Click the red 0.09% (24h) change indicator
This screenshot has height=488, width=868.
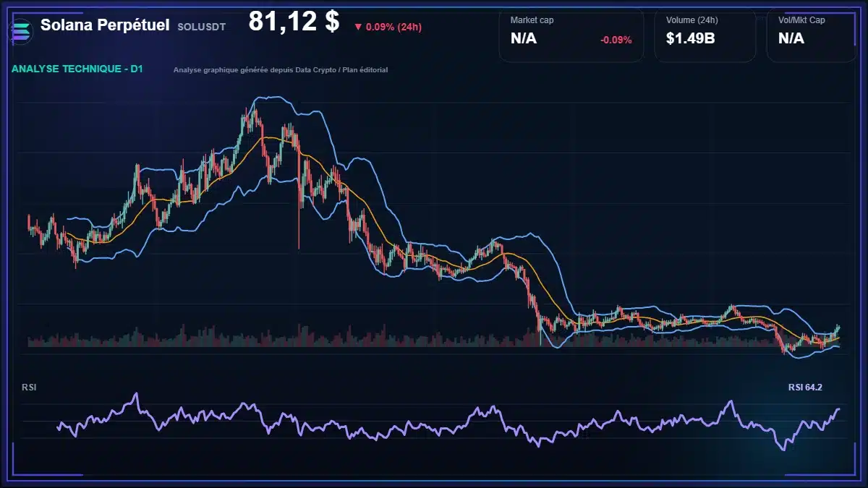[388, 27]
